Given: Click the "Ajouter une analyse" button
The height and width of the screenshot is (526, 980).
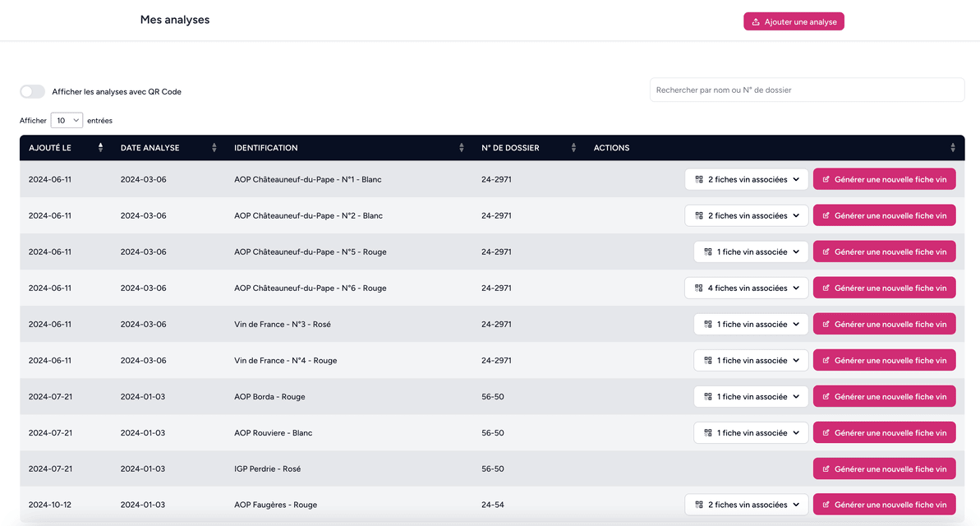Looking at the screenshot, I should pos(794,21).
